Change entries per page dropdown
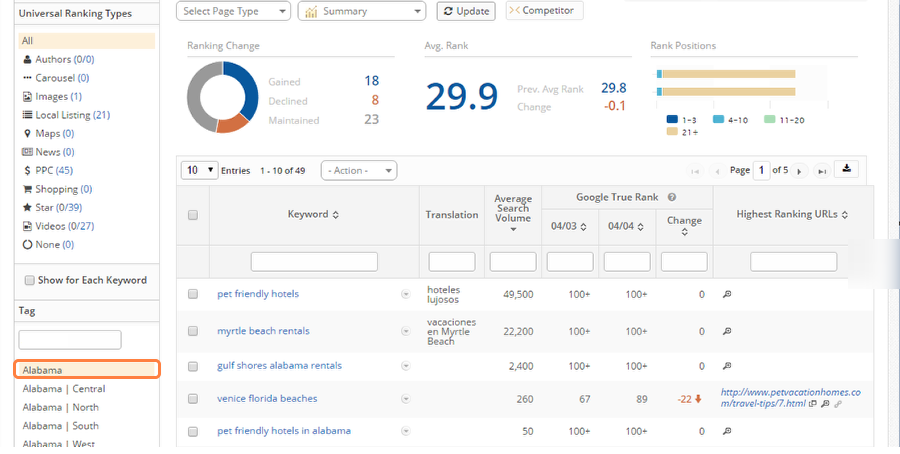This screenshot has width=900, height=454. [199, 170]
